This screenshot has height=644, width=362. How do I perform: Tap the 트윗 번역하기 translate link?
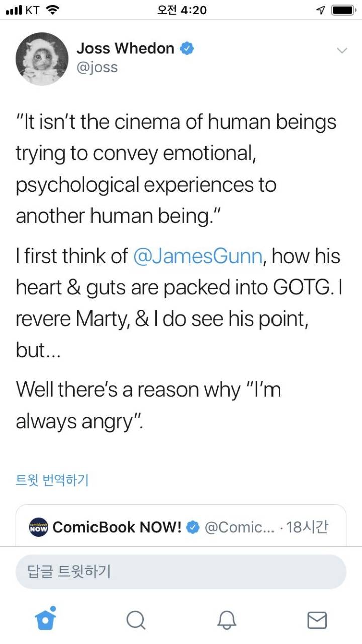coord(52,480)
